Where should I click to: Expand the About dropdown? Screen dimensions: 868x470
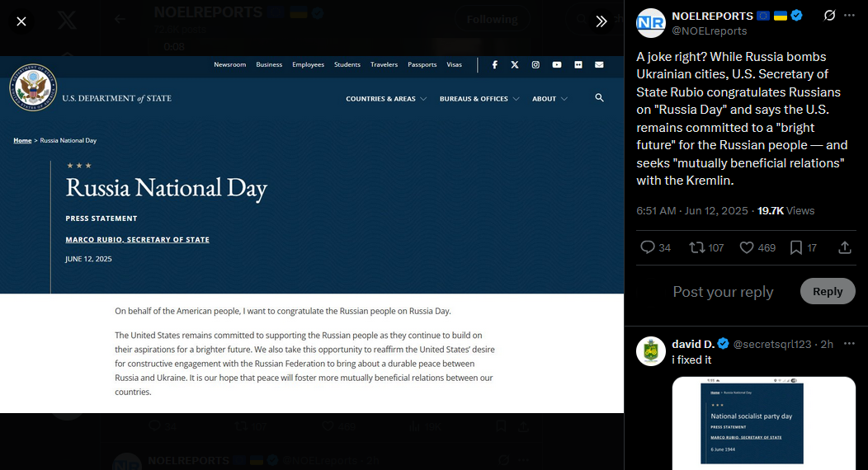click(550, 99)
